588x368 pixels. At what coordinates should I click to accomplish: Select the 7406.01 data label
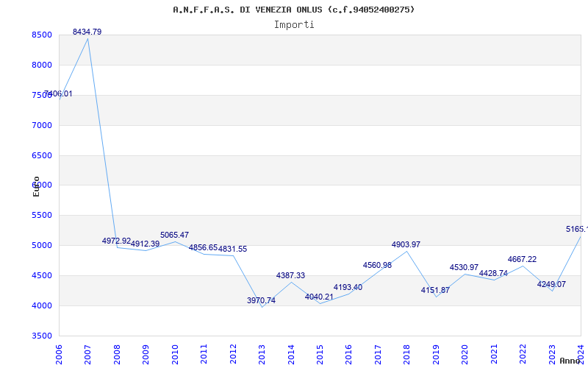[58, 94]
